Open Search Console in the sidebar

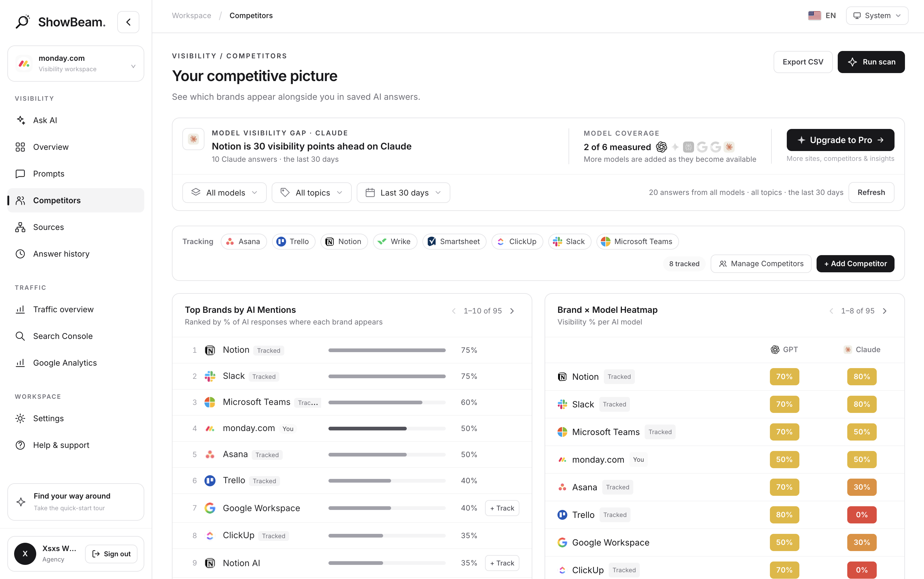(x=76, y=336)
